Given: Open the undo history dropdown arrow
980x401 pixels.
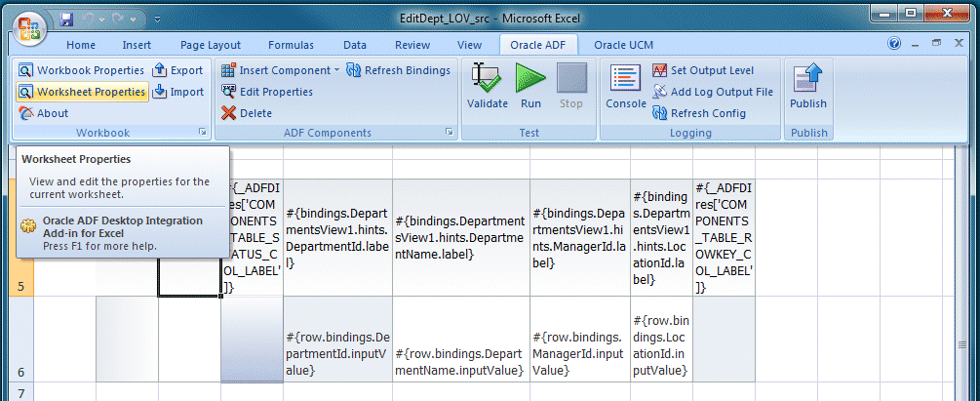Looking at the screenshot, I should click(x=101, y=20).
